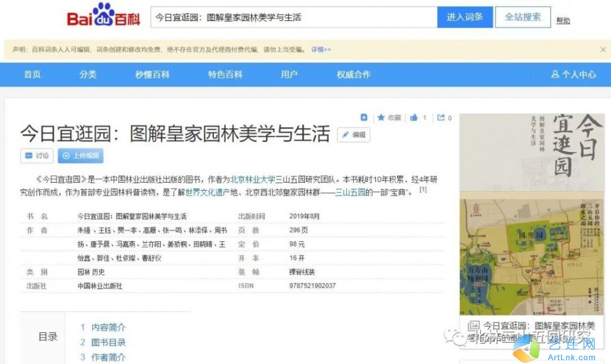
Task: Dismiss the yellow notice banner
Action: (x=603, y=49)
